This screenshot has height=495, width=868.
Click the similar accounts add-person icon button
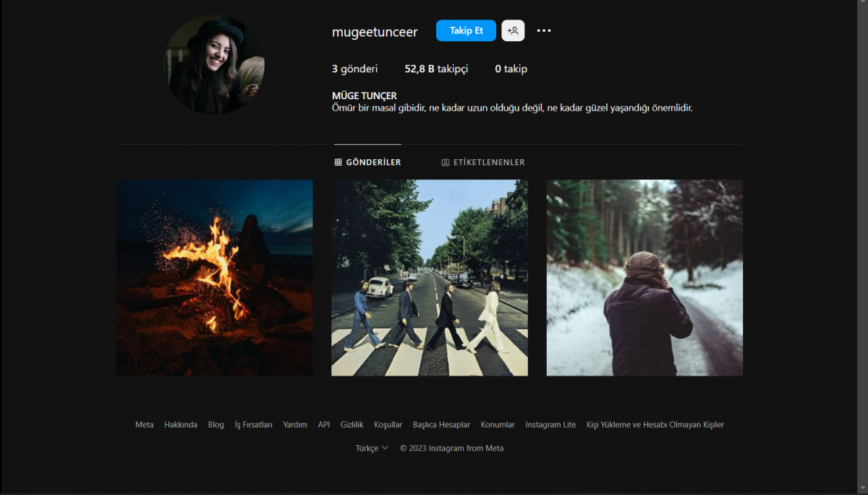[513, 30]
